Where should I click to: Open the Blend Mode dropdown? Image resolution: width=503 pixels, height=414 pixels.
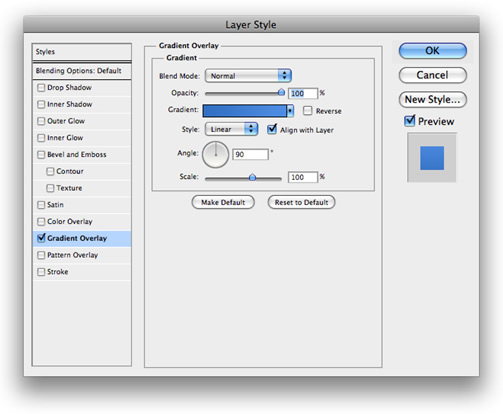[x=248, y=76]
